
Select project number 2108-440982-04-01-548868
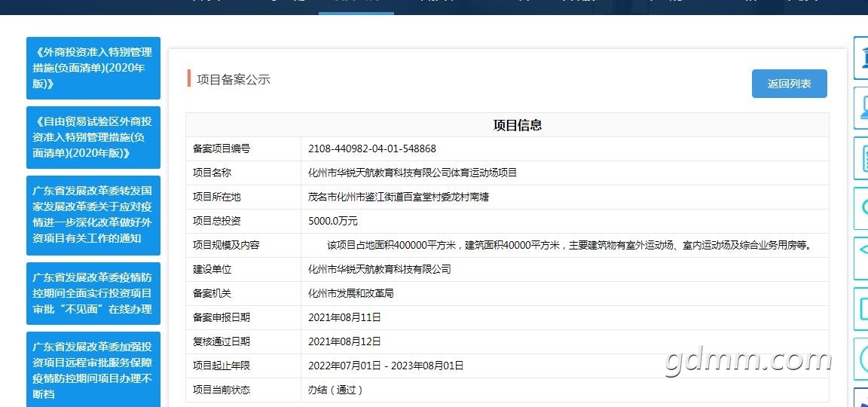pos(372,148)
